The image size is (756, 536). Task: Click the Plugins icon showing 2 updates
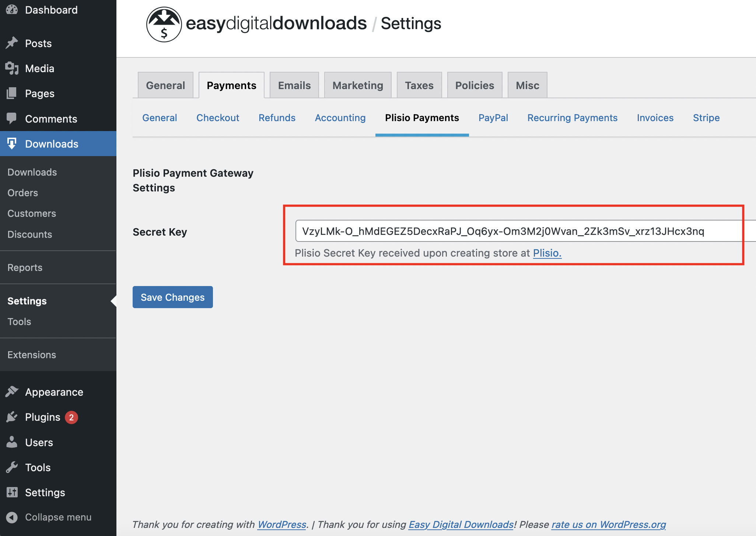(11, 417)
